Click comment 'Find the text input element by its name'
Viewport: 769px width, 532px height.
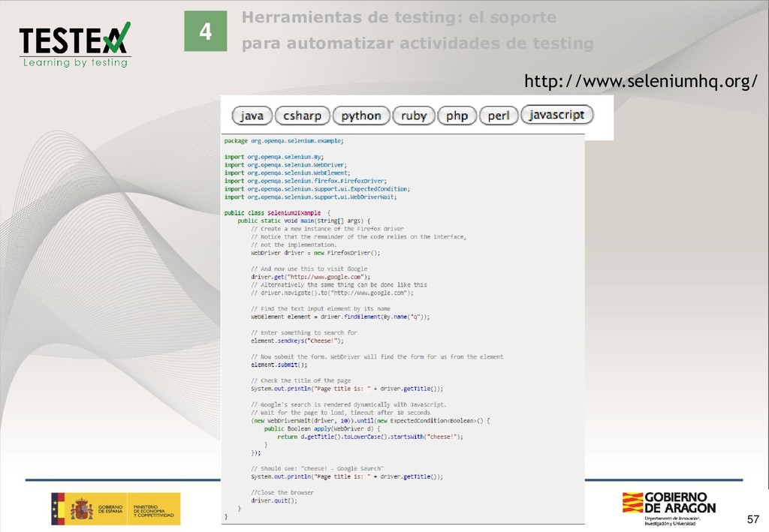[x=321, y=309]
